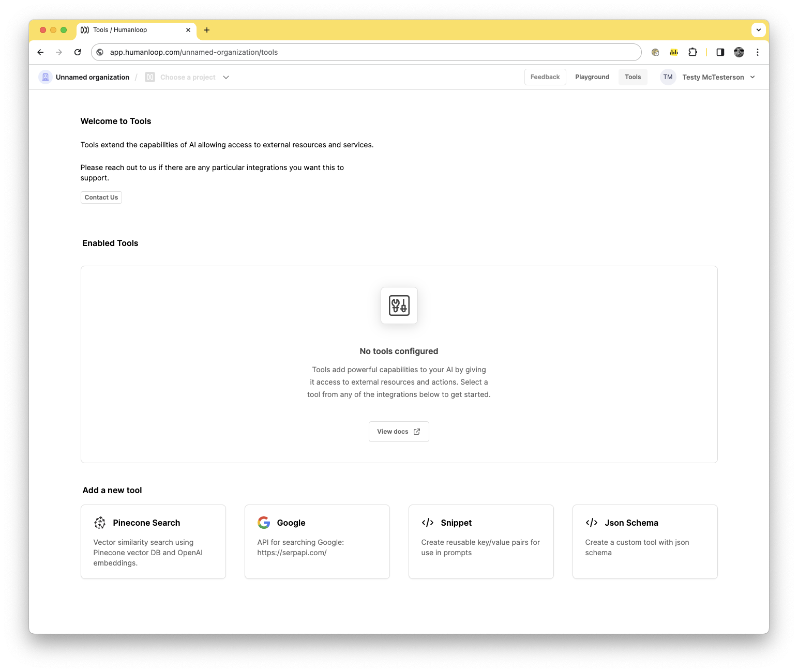The height and width of the screenshot is (672, 798).
Task: Open the Extensions puzzle icon
Action: [x=692, y=52]
